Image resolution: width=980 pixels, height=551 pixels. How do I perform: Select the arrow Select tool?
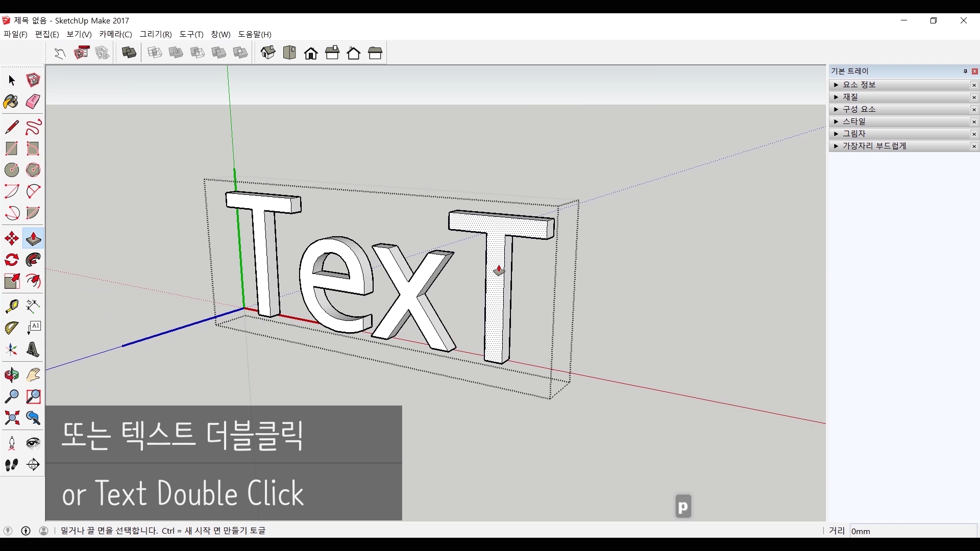tap(12, 81)
